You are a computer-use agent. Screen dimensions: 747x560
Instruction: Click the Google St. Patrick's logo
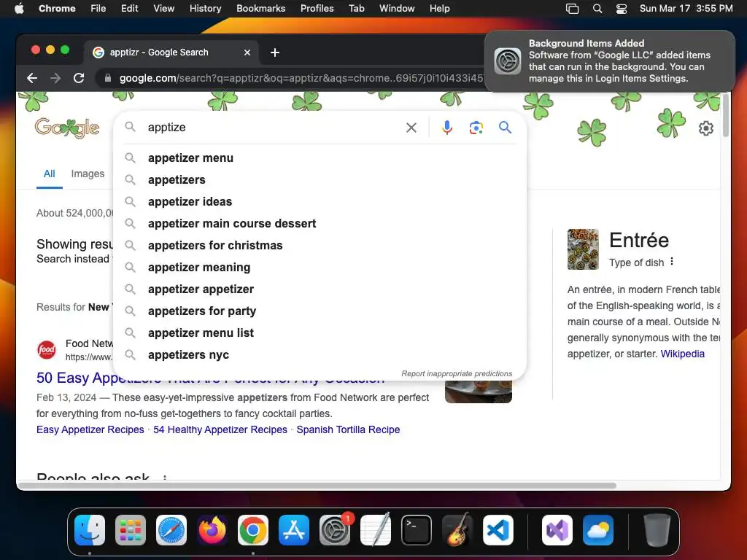[x=67, y=128]
